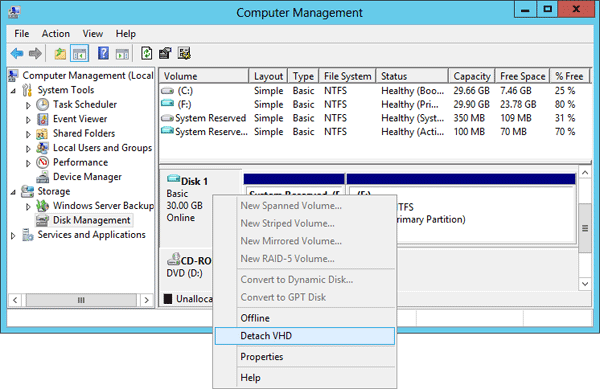Viewport: 600px width, 389px height.
Task: Click the disk pane scroll down arrow
Action: pyautogui.click(x=585, y=284)
